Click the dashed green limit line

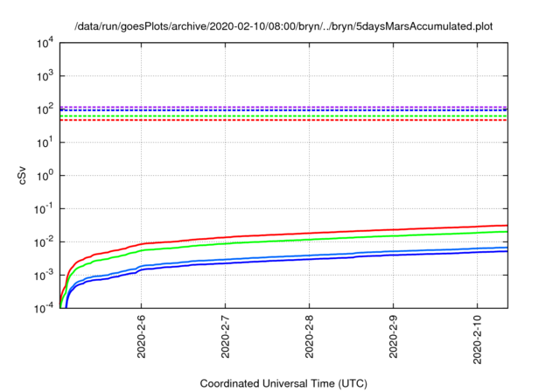point(283,116)
